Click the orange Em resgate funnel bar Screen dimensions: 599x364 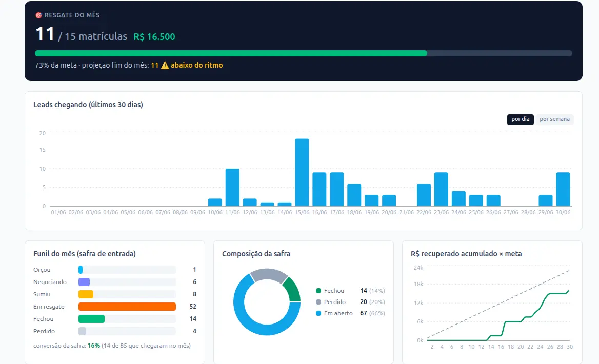[127, 307]
